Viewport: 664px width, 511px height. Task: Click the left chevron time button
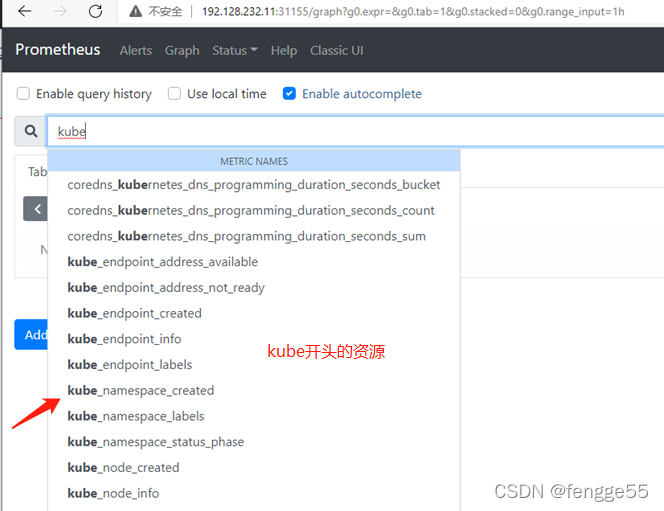[x=36, y=209]
